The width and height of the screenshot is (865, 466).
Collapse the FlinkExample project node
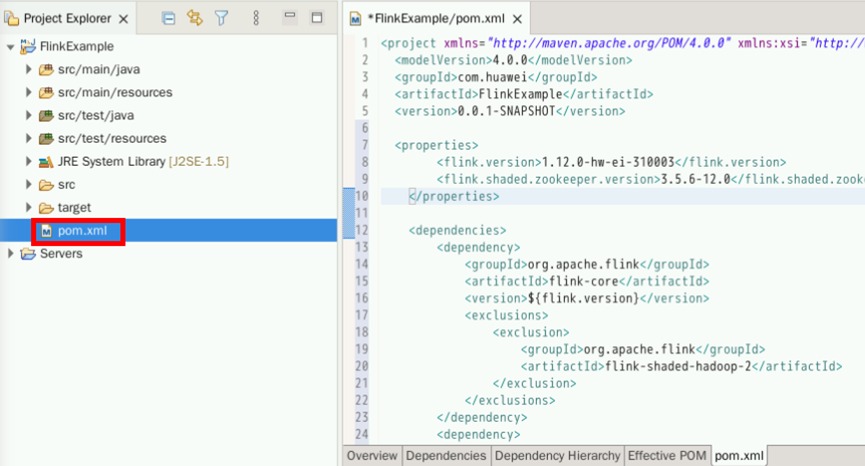click(11, 47)
